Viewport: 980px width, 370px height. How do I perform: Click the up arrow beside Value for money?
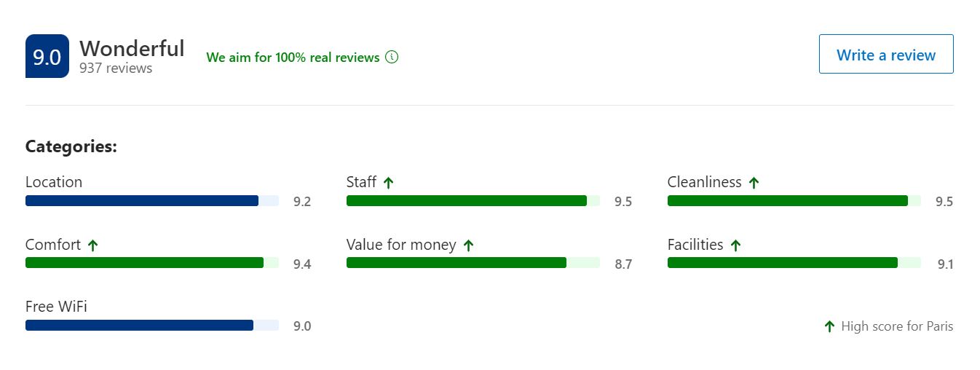click(468, 245)
